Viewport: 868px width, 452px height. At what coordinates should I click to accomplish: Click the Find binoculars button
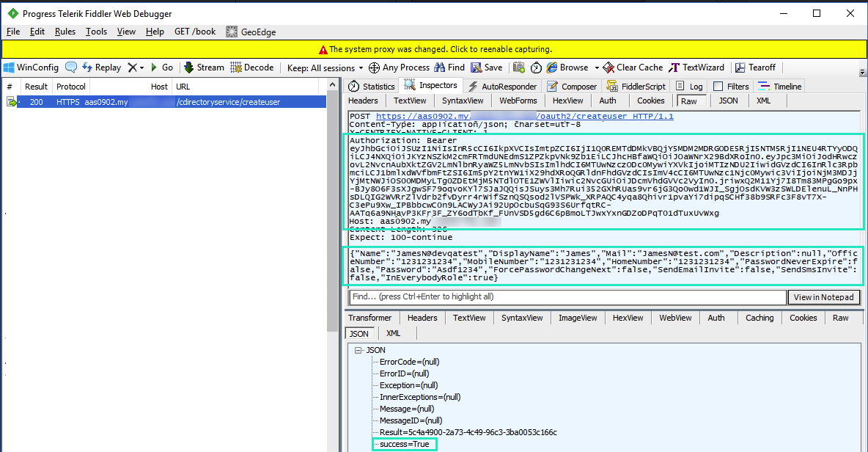click(449, 68)
